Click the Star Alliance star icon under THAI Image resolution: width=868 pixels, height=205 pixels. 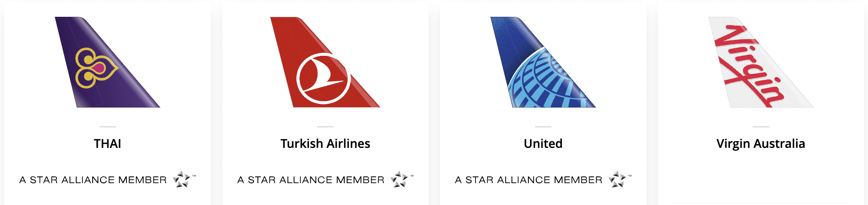(182, 179)
